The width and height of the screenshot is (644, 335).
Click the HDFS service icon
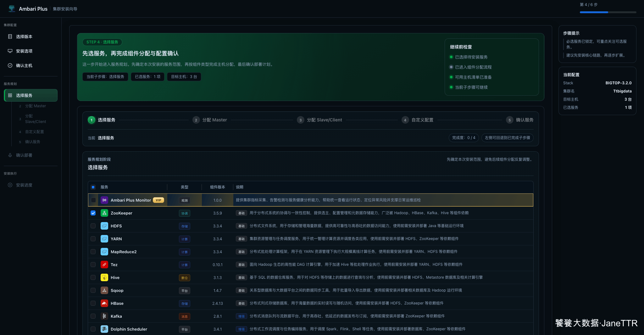(104, 226)
